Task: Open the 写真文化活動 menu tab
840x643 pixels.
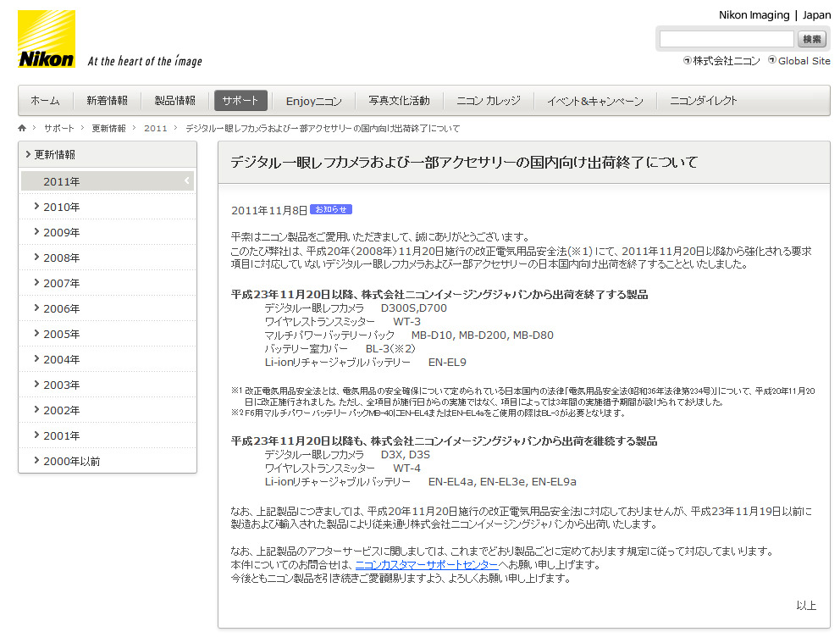Action: tap(399, 101)
